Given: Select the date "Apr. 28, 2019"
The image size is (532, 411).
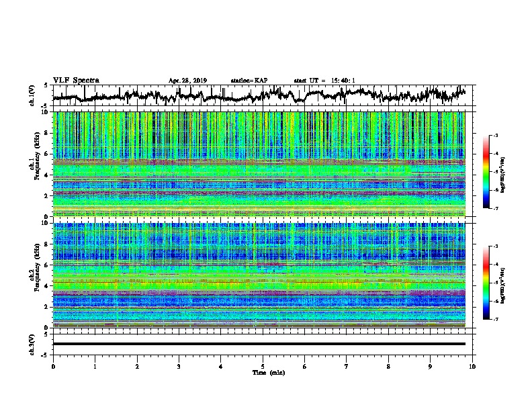Looking at the screenshot, I should [x=187, y=81].
